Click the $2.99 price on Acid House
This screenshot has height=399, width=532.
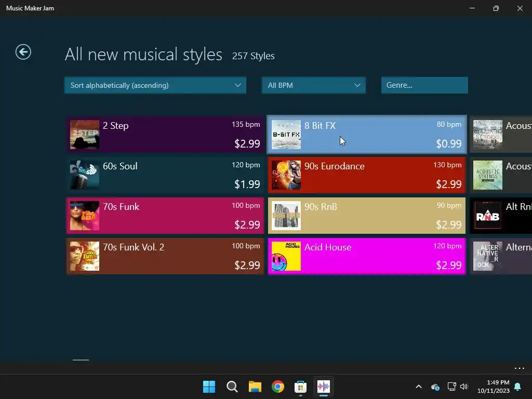tap(448, 265)
